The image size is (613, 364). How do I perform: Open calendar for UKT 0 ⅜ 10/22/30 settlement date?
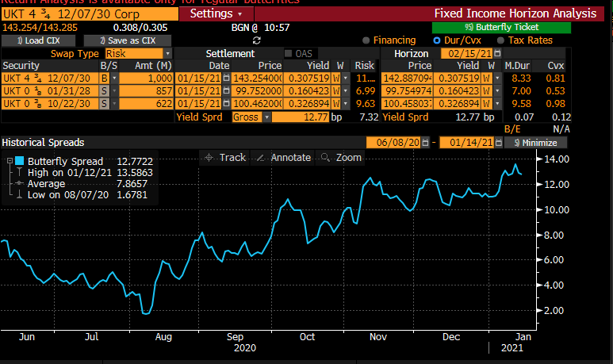point(226,104)
